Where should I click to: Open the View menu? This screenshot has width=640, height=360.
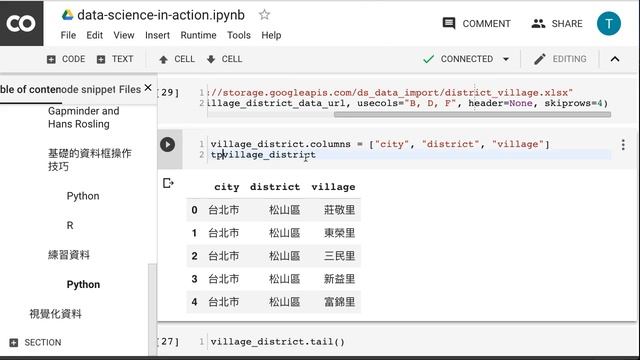[x=124, y=36]
